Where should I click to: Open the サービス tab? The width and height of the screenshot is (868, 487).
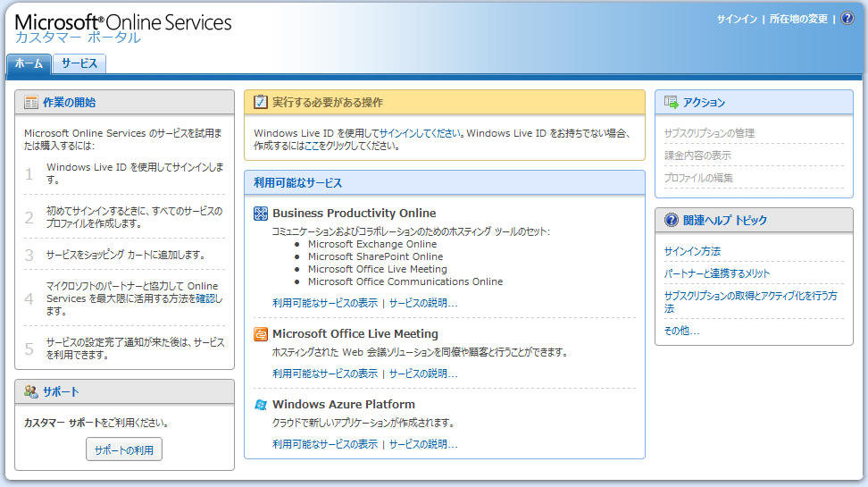click(x=79, y=63)
